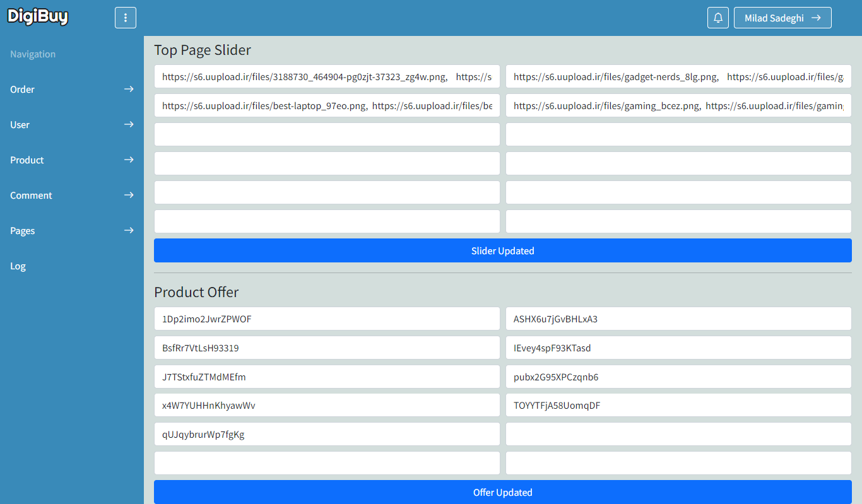Select Product in the sidebar navigation
Screen dimensions: 862x504
click(x=27, y=160)
